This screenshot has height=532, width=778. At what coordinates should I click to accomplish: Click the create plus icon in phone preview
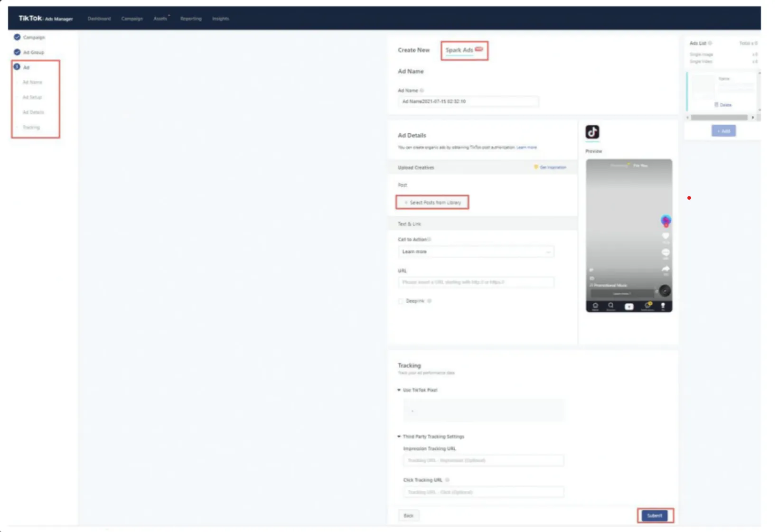(629, 307)
